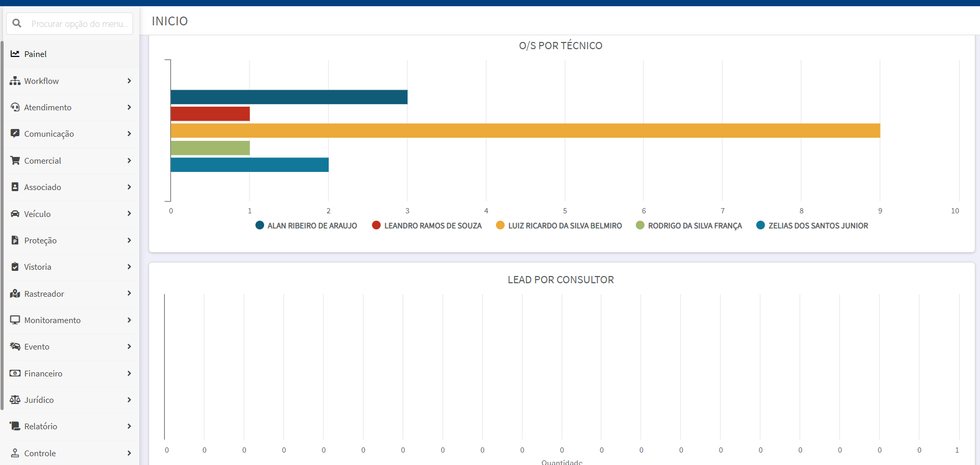Screen dimensions: 980x465
Task: Click the Painel chart icon
Action: 15,54
